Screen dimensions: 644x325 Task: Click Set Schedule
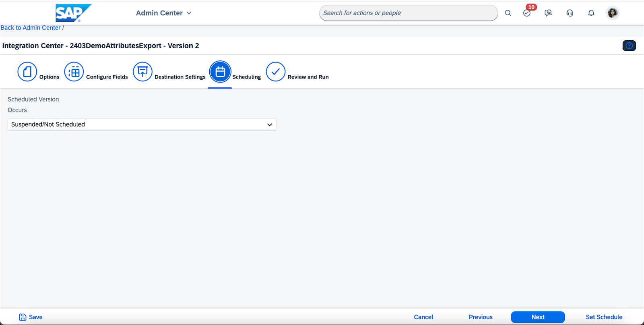[x=604, y=317]
